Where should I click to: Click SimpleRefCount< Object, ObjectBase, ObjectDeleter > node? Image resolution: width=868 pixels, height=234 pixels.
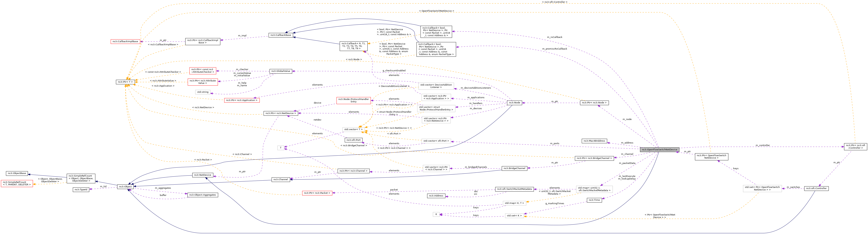[81, 178]
